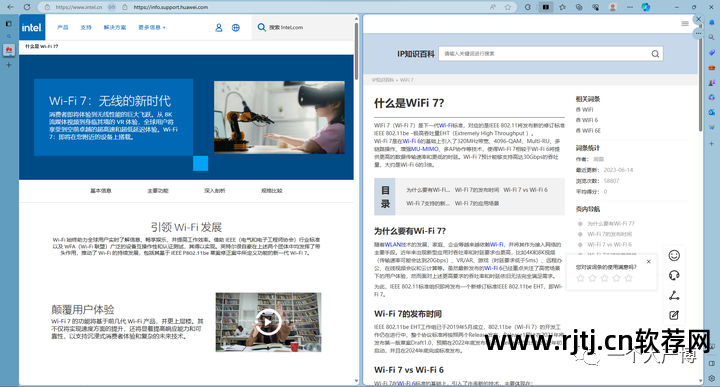Jump to Wi-Fi 7的发布时间 in table of contents
This screenshot has height=387, width=720.
[x=477, y=190]
